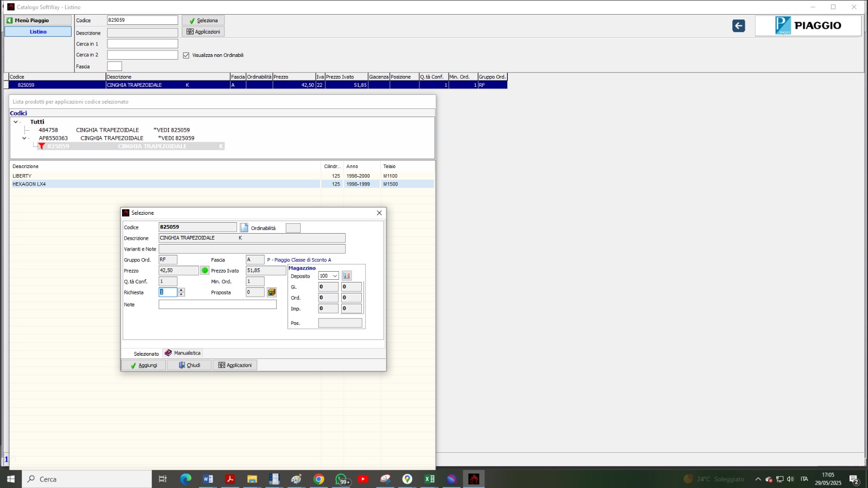This screenshot has width=868, height=488.
Task: Toggle Visualizza non Ordinabili checkbox
Action: (x=186, y=55)
